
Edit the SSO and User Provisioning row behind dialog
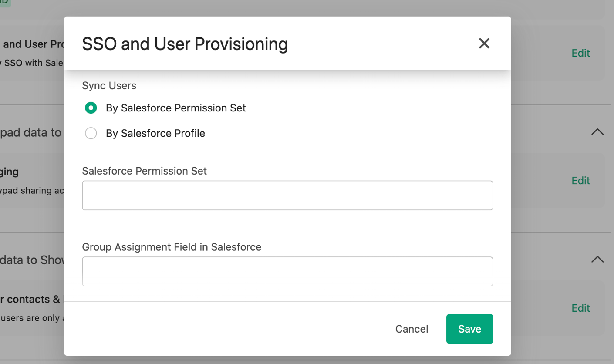580,53
